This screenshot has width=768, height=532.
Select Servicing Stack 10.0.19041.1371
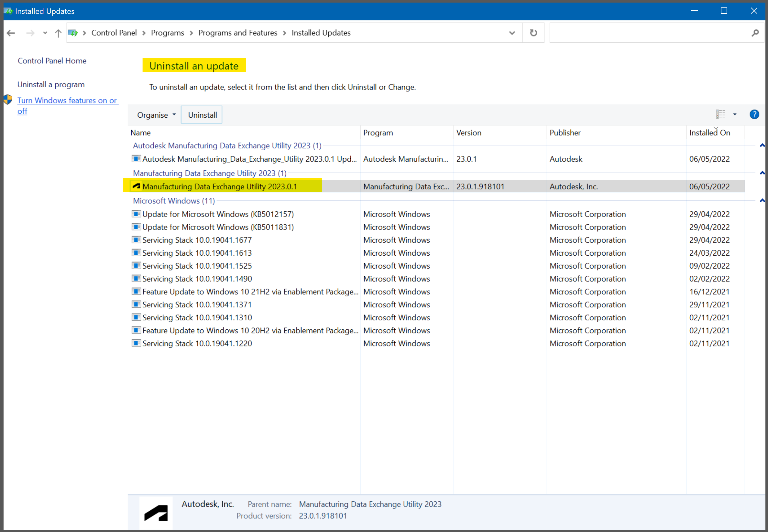(437, 305)
